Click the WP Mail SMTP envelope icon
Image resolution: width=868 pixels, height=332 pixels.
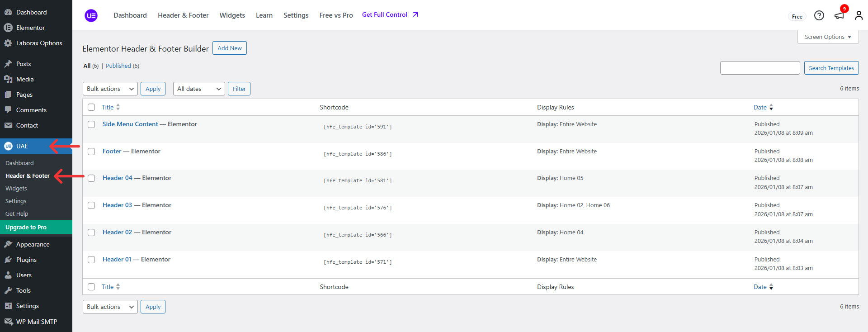8,322
